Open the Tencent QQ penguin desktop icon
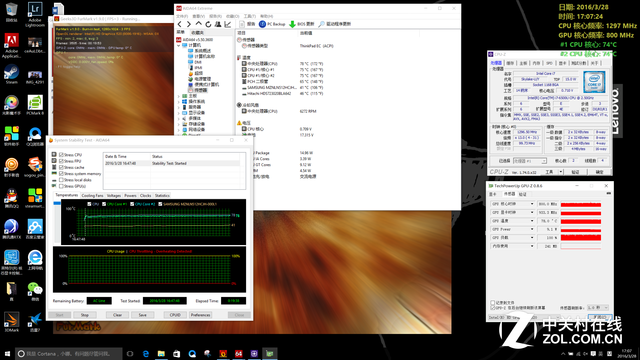The image size is (640, 360). point(11,198)
